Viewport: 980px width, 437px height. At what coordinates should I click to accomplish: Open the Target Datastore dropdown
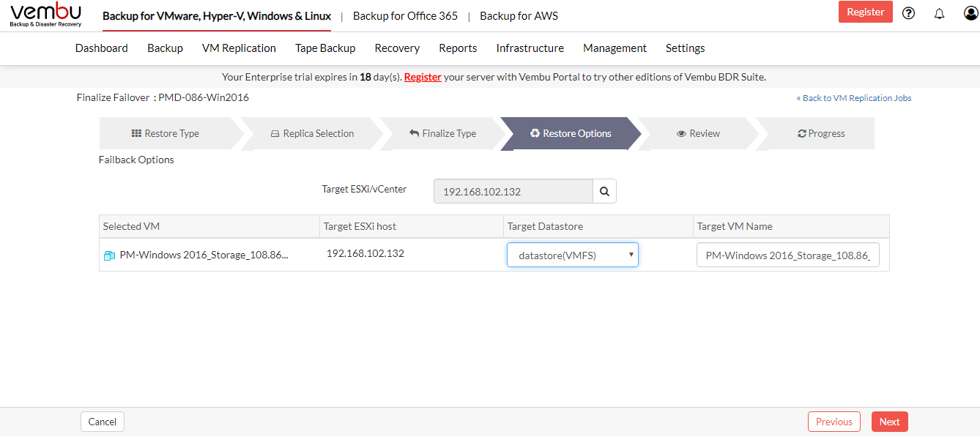click(573, 255)
